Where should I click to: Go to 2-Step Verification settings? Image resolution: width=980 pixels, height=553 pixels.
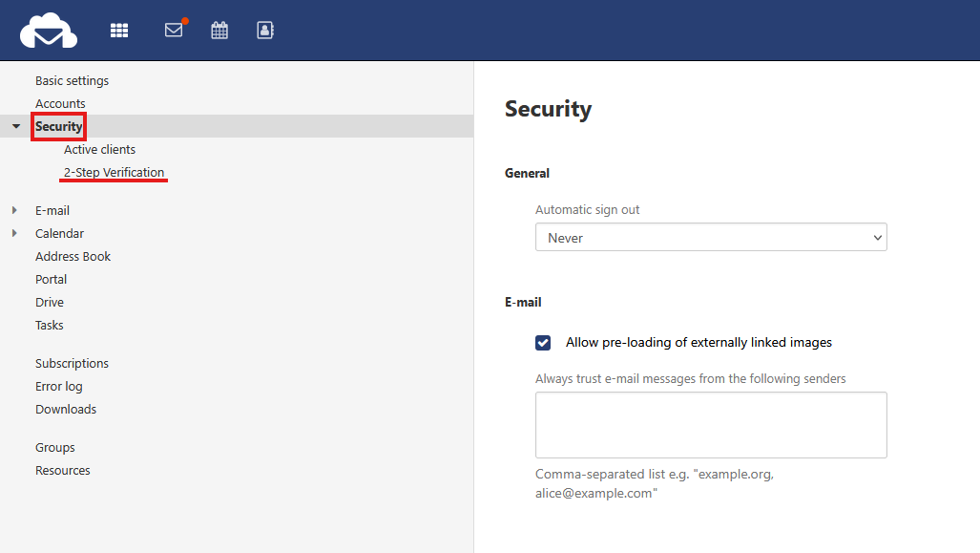click(114, 172)
